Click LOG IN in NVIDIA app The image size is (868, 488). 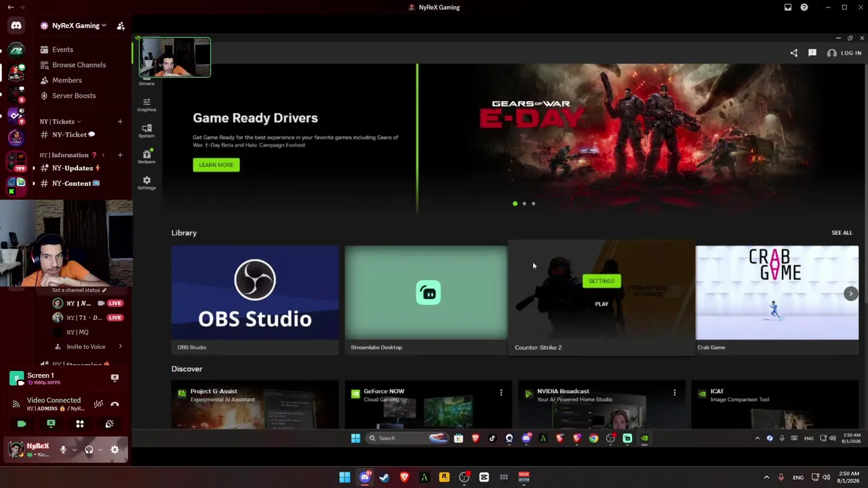tap(844, 53)
